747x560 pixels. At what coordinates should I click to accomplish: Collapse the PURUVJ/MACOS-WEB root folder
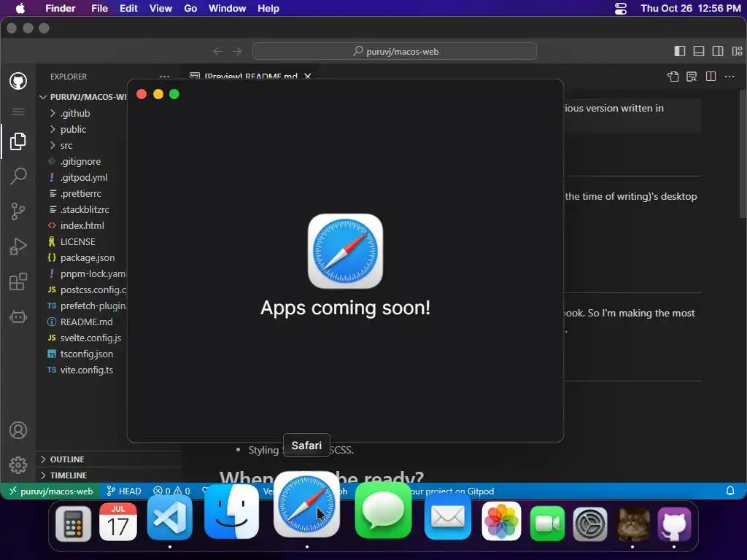coord(82,97)
